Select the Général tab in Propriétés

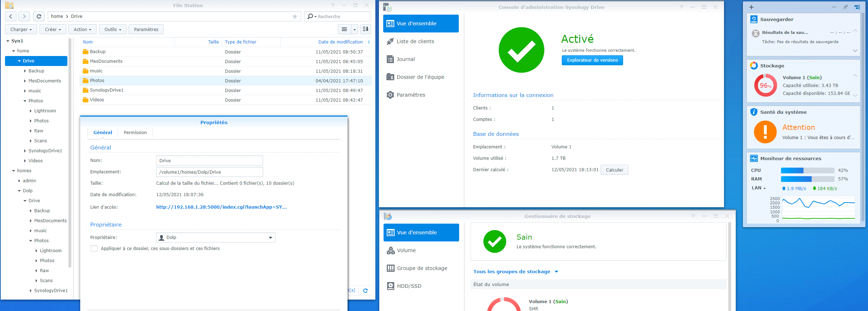[103, 133]
